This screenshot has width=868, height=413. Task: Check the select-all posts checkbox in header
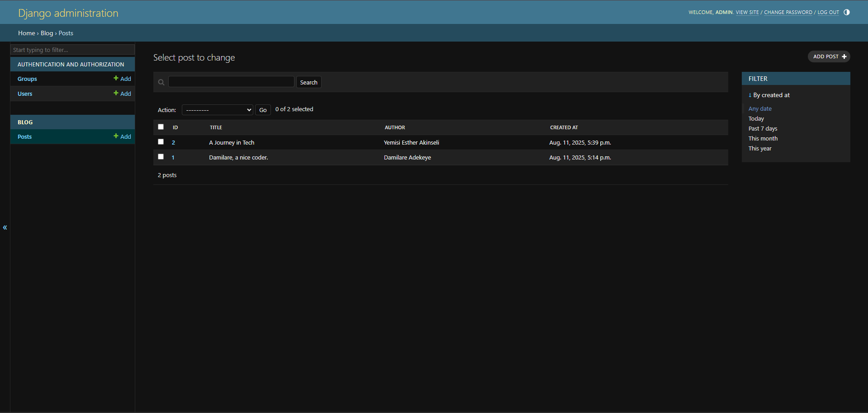point(161,127)
